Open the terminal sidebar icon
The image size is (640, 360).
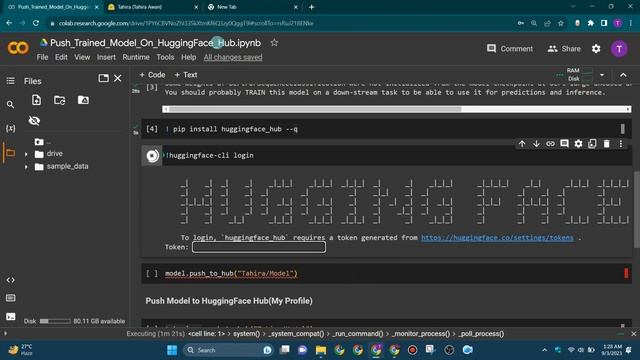coord(11,316)
